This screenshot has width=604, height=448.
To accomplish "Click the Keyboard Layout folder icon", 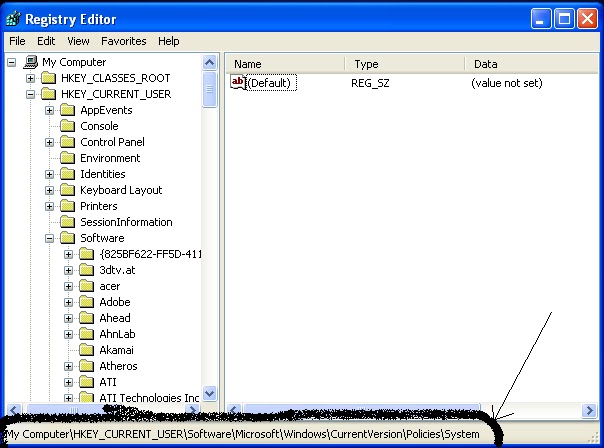I will [68, 190].
